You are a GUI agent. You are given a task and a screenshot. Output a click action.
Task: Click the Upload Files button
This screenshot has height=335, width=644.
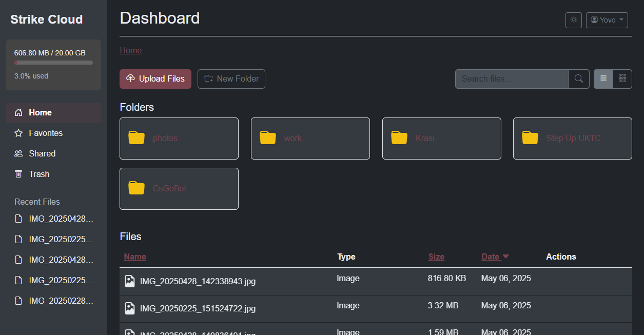(155, 79)
